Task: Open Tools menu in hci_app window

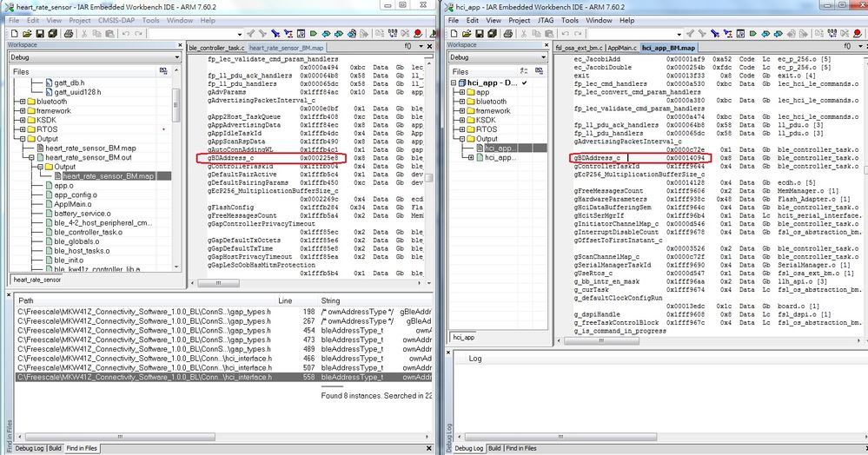Action: pyautogui.click(x=570, y=21)
